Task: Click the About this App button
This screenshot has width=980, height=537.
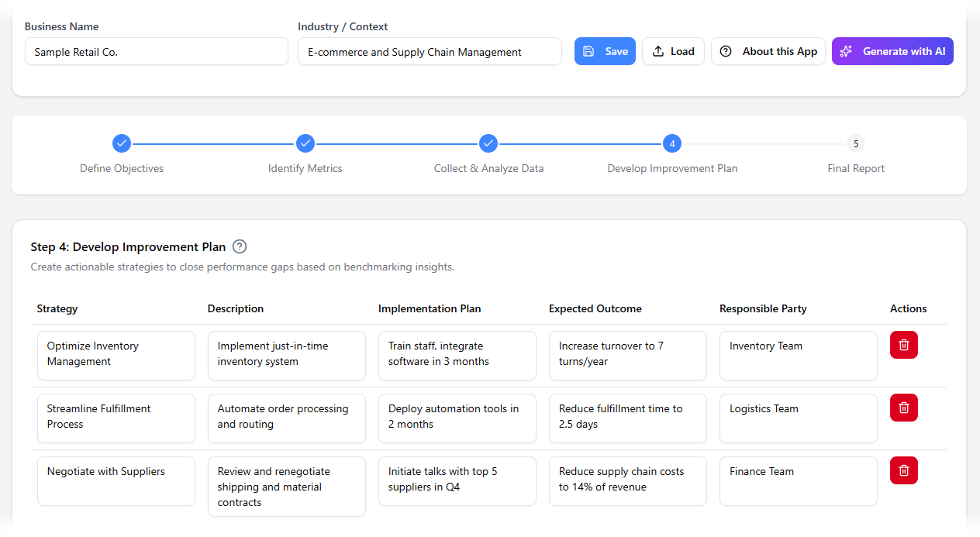Action: pyautogui.click(x=768, y=51)
